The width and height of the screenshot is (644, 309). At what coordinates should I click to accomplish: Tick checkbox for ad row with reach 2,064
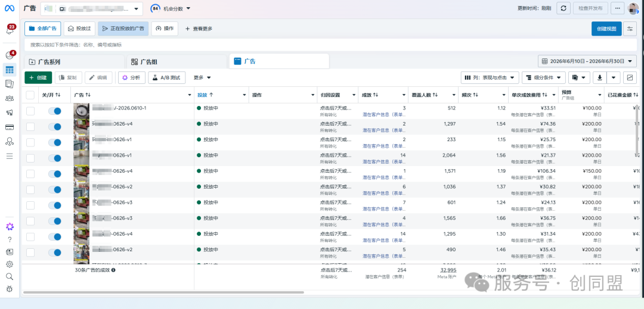click(30, 158)
